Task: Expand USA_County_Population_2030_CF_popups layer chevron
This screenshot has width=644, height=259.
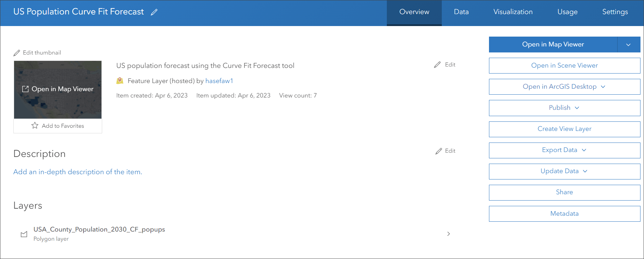Action: (448, 234)
